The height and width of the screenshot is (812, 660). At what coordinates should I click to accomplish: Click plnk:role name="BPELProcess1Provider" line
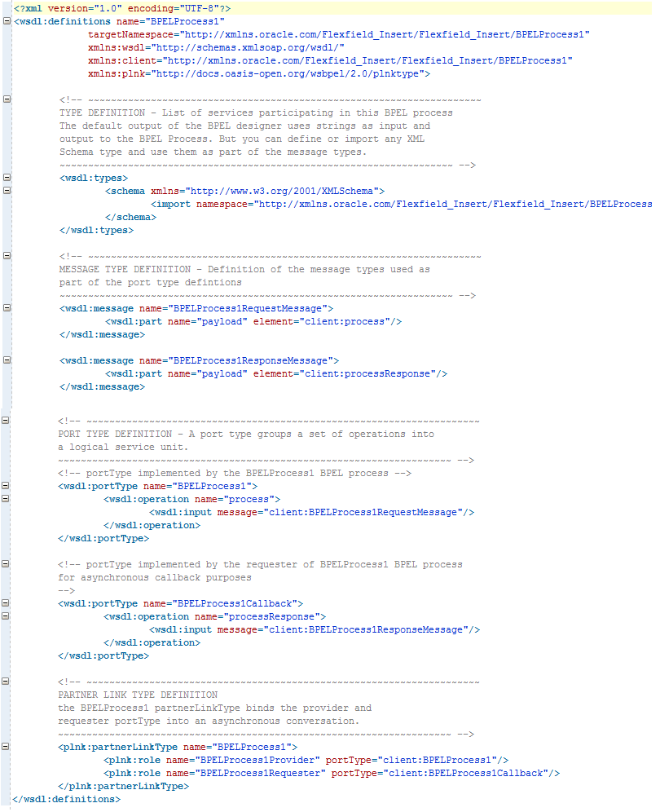pyautogui.click(x=306, y=760)
